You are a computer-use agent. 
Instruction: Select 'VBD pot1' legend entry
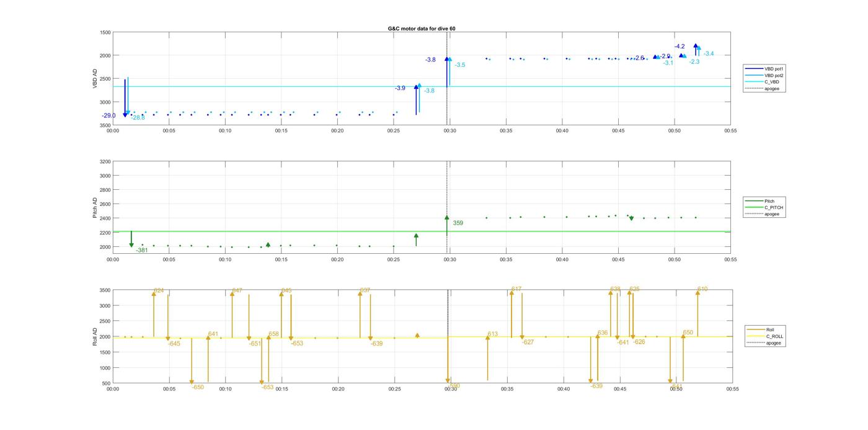[x=763, y=69]
